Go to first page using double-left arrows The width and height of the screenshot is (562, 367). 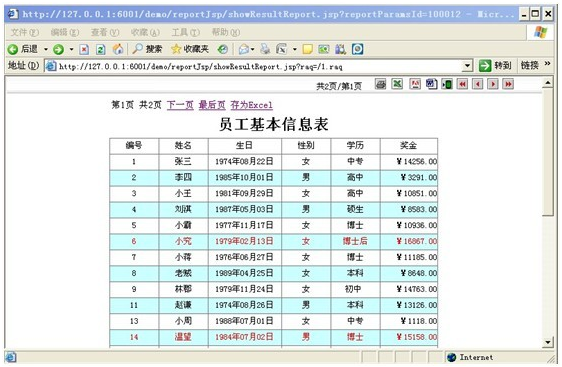(x=462, y=84)
